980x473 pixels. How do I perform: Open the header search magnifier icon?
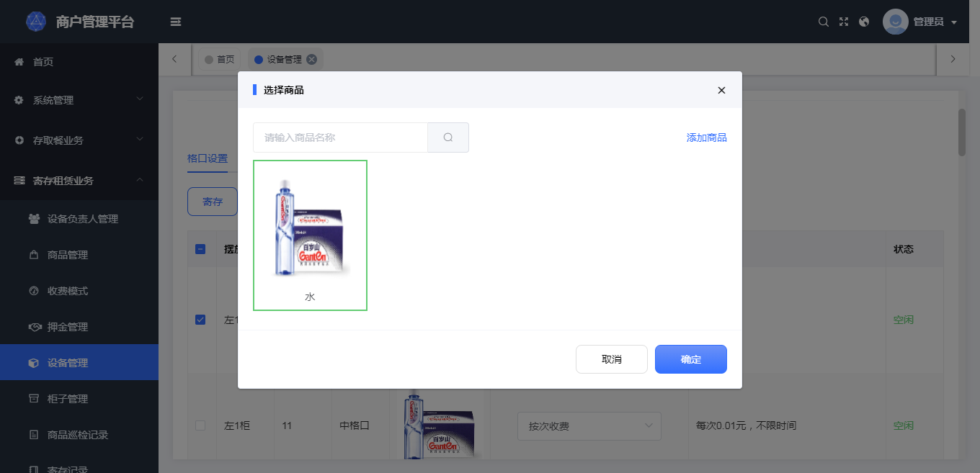pos(823,22)
